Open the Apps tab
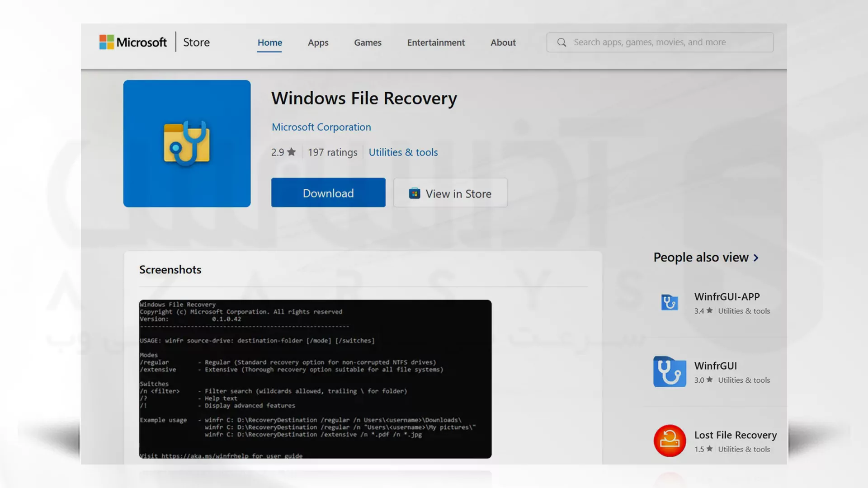868x488 pixels. (318, 42)
